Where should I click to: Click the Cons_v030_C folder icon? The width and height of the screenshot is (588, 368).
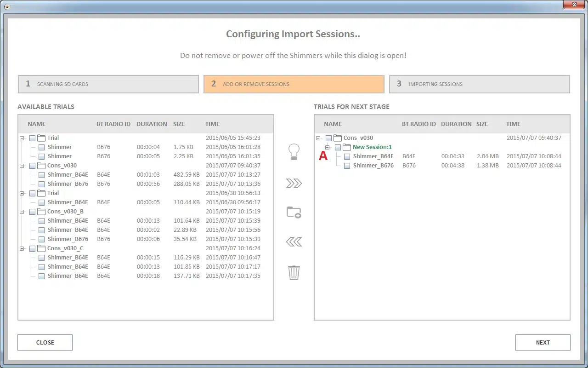tap(41, 248)
